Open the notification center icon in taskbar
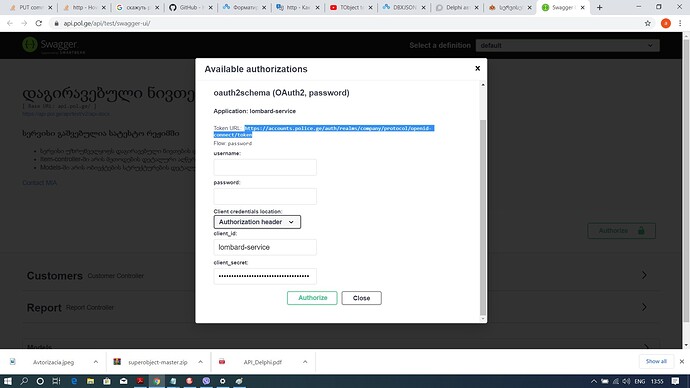This screenshot has width=690, height=388. coord(675,381)
